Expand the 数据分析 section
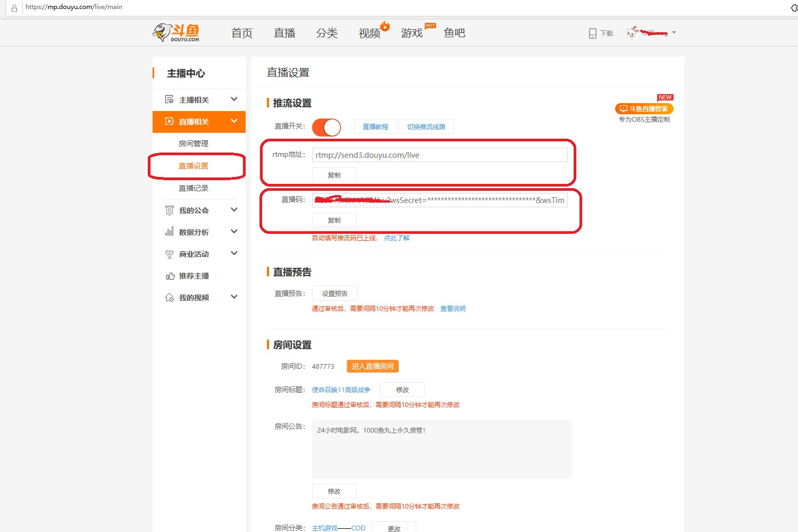 (234, 232)
